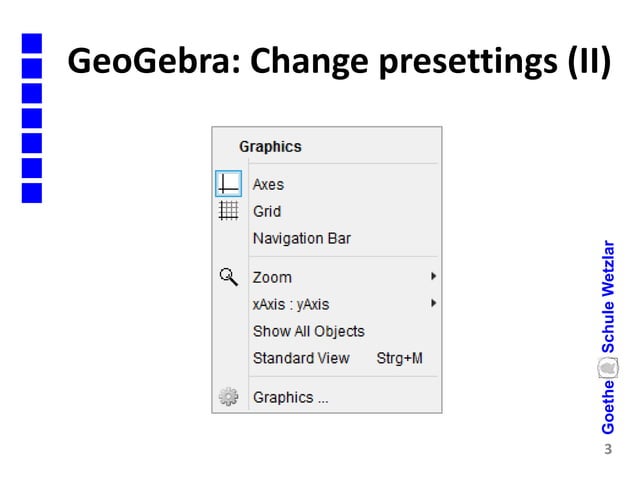Click the Strg+M shortcut label
The image size is (638, 478).
(x=399, y=358)
